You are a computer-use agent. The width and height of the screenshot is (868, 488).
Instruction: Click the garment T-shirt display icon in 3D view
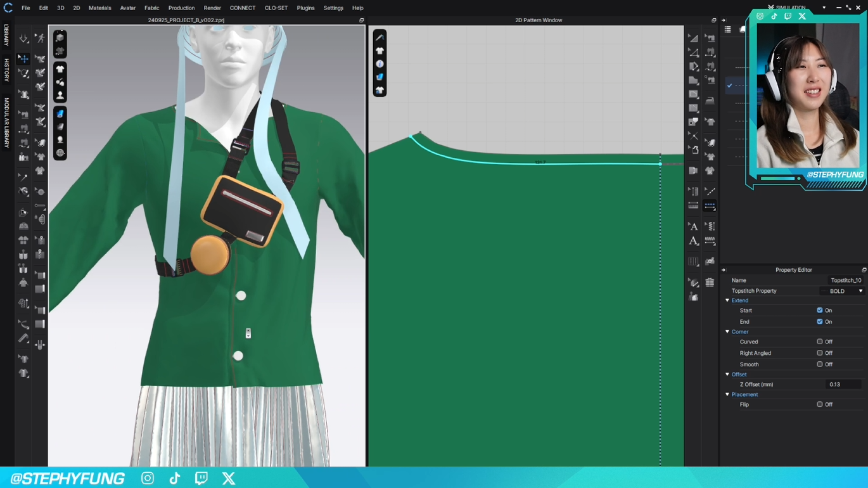60,69
